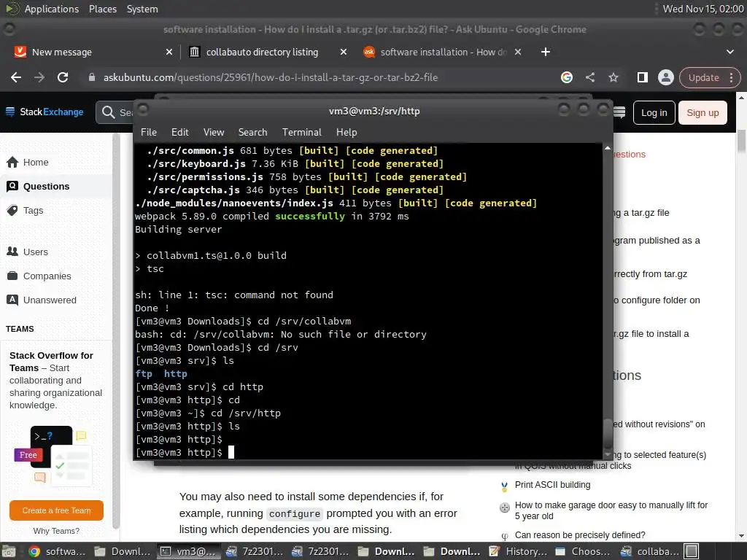
Task: Click Log in button
Action: (x=654, y=113)
